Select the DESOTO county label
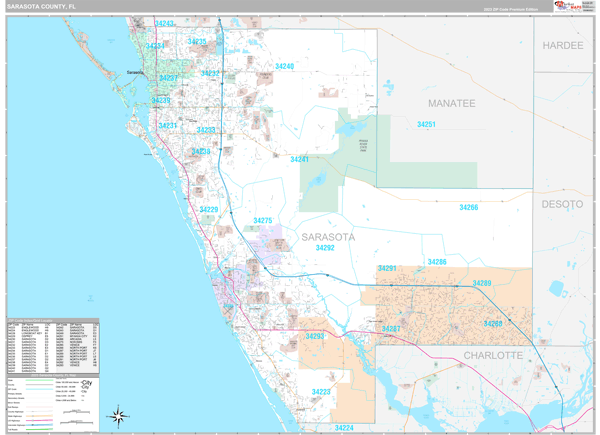Image resolution: width=600 pixels, height=435 pixels. 562,204
